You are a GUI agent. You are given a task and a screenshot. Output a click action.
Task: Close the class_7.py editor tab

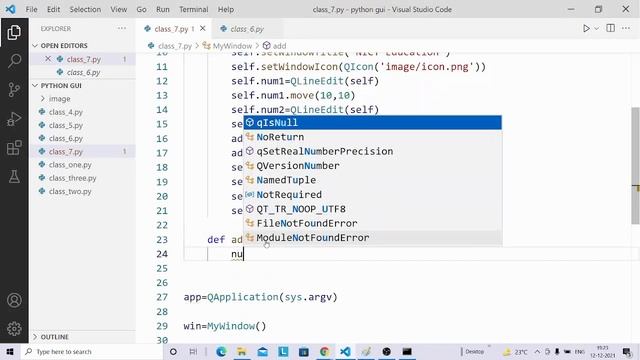(203, 29)
